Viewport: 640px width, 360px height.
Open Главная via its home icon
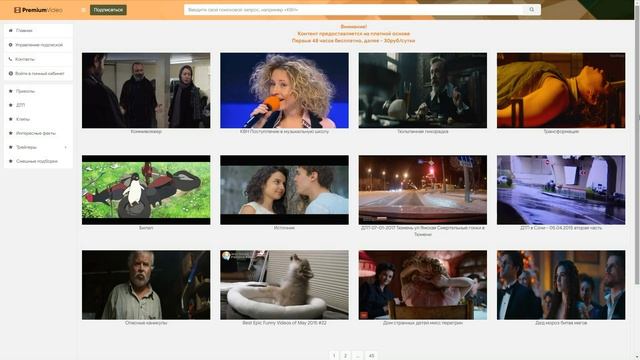[x=11, y=31]
